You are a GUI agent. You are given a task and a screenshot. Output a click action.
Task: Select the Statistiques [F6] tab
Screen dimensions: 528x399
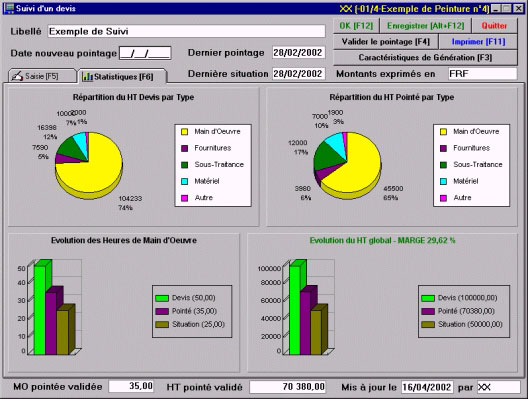point(122,76)
